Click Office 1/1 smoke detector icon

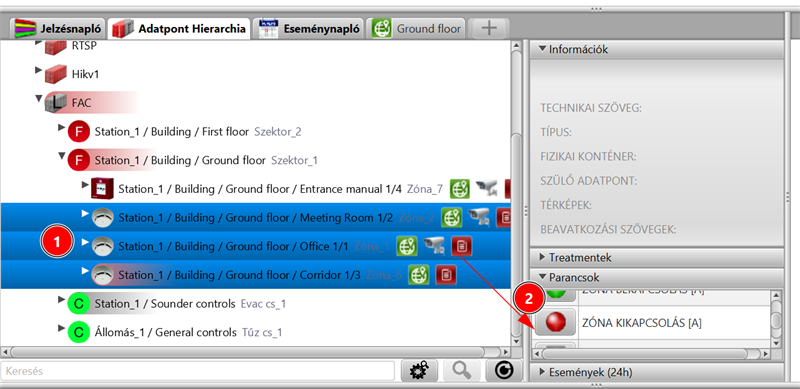[x=102, y=246]
